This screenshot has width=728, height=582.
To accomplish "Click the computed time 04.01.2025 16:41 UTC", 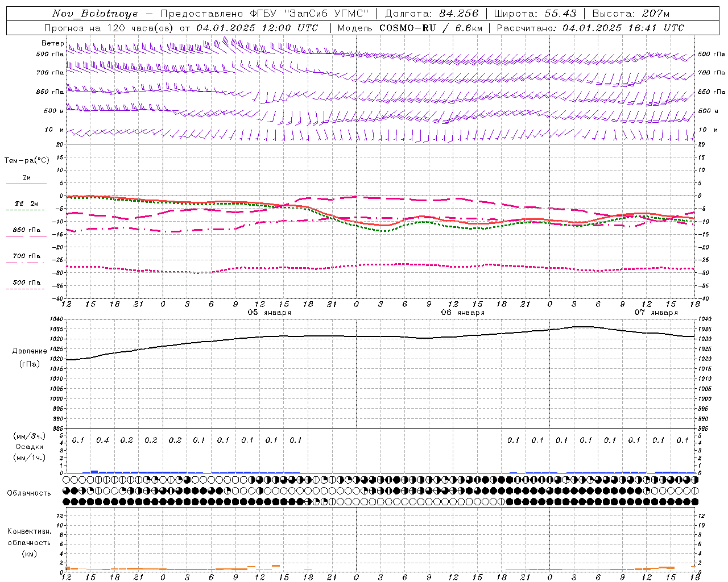I will click(x=623, y=28).
